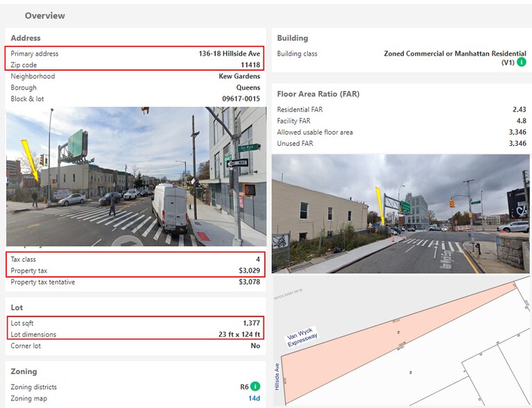Select the primary address 136-18 Hillside Ave

click(x=229, y=53)
